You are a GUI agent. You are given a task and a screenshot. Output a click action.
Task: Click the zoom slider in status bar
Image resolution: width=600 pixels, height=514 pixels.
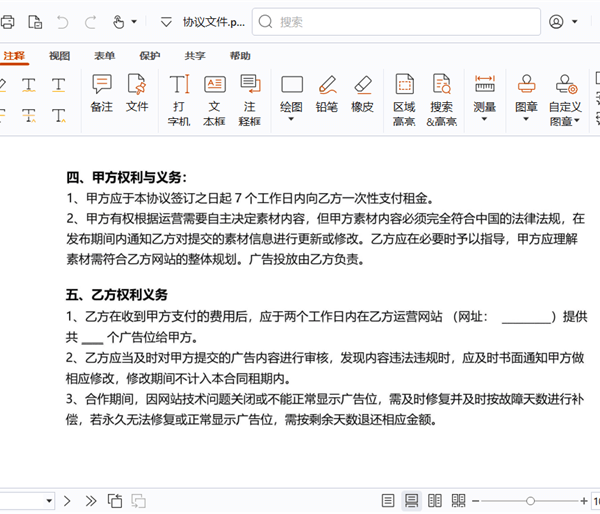tap(530, 500)
